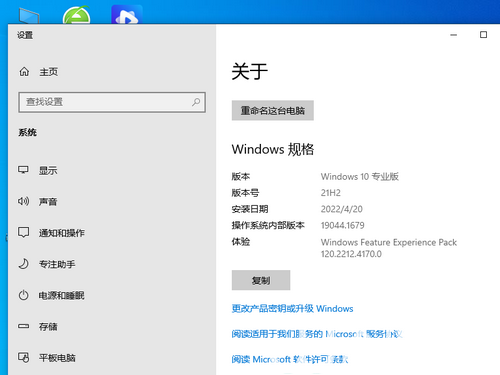Select the green round desktop icon
Viewport: 500px width, 375px height.
pyautogui.click(x=76, y=15)
